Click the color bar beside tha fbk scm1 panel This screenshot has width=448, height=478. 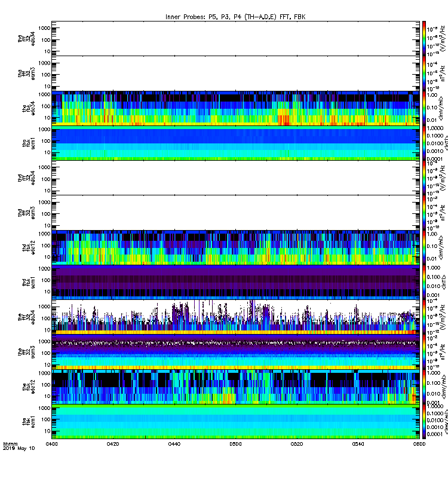tap(424, 143)
